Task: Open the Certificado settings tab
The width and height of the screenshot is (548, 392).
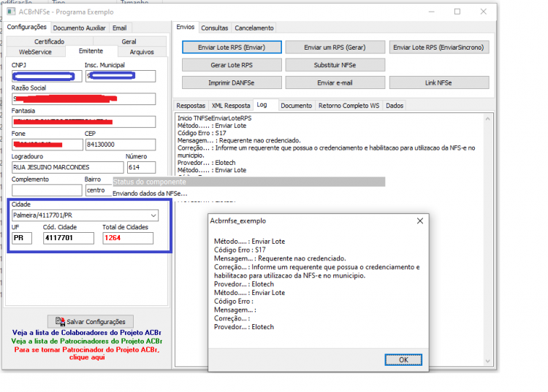Action: (x=49, y=41)
